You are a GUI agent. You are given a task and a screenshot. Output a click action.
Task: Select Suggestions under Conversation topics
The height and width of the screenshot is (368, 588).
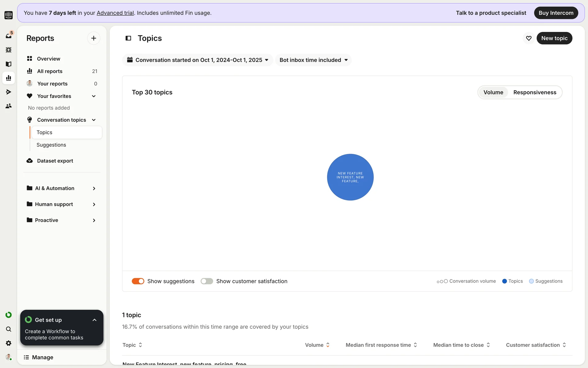pos(51,145)
